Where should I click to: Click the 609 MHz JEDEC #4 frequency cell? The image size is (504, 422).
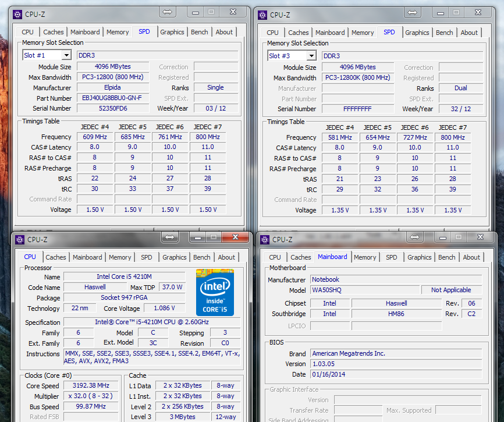(x=95, y=137)
